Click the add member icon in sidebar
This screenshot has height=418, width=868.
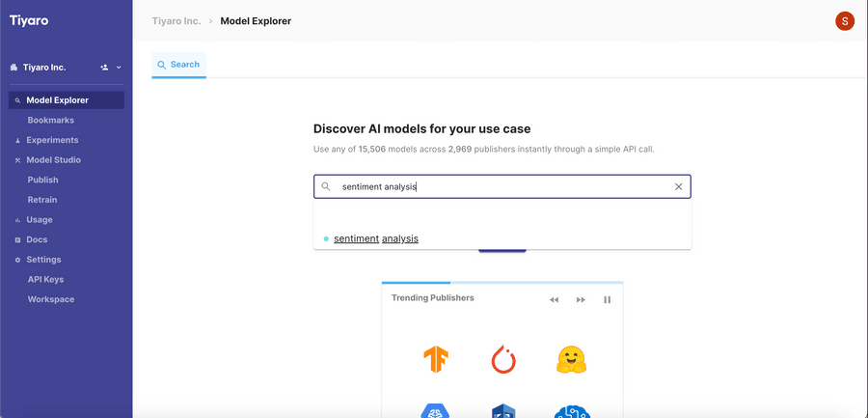104,68
